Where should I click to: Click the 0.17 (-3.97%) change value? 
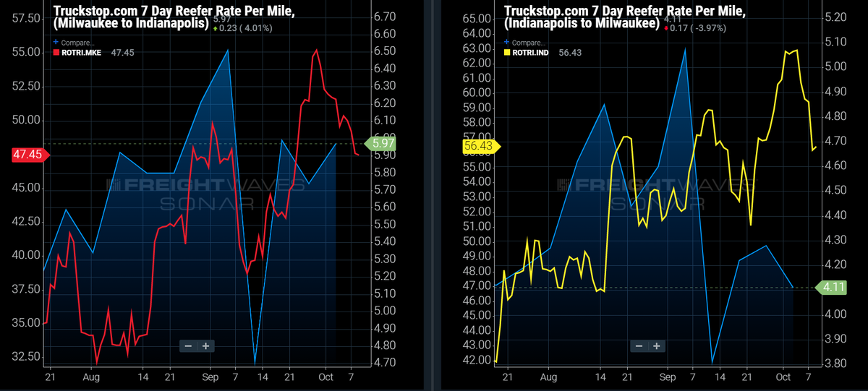[x=694, y=28]
